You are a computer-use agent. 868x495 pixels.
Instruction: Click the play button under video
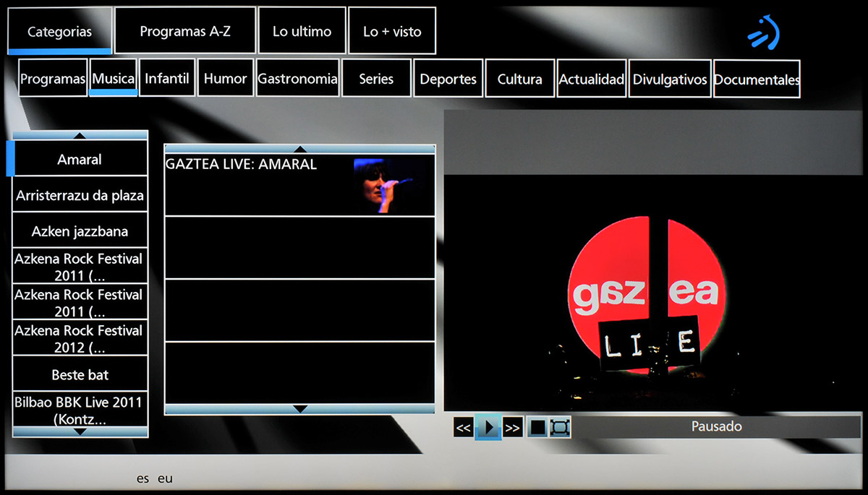click(x=488, y=427)
